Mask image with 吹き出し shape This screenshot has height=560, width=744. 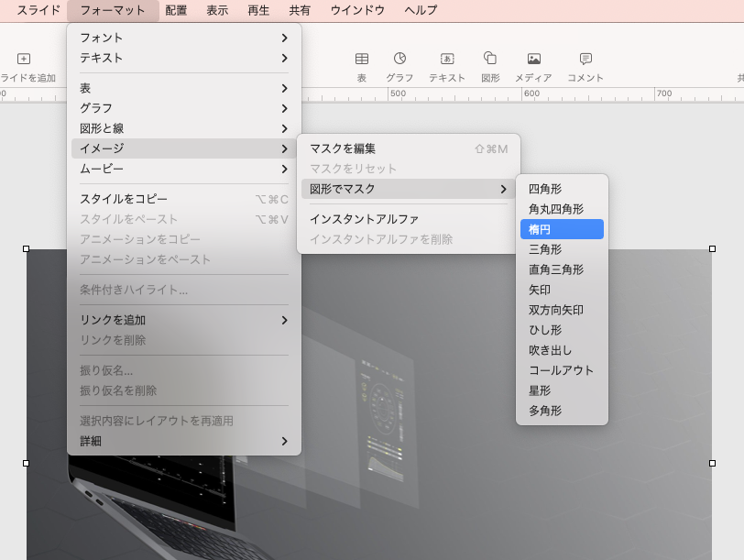point(562,350)
